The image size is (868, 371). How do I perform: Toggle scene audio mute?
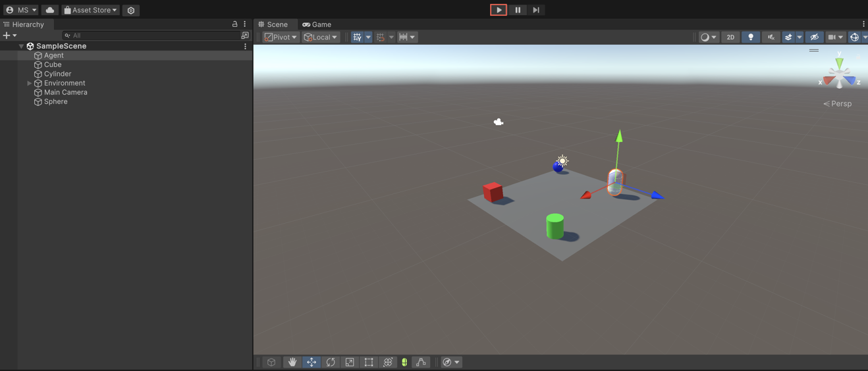771,37
